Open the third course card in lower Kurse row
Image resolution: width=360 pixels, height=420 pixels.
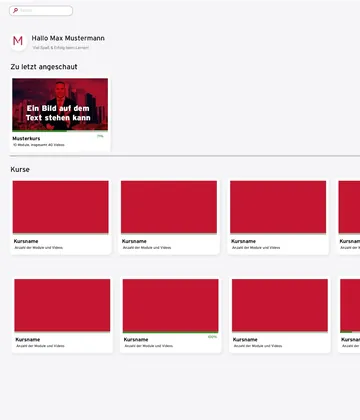click(280, 315)
